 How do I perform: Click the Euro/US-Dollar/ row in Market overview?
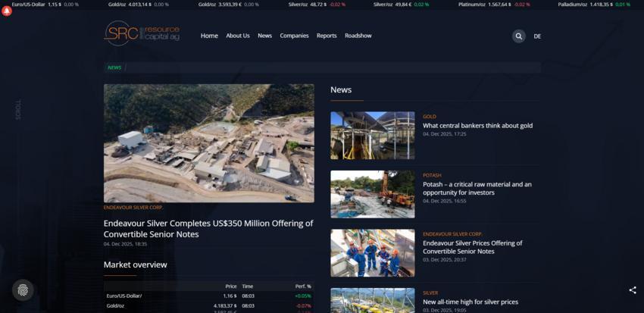(x=208, y=296)
